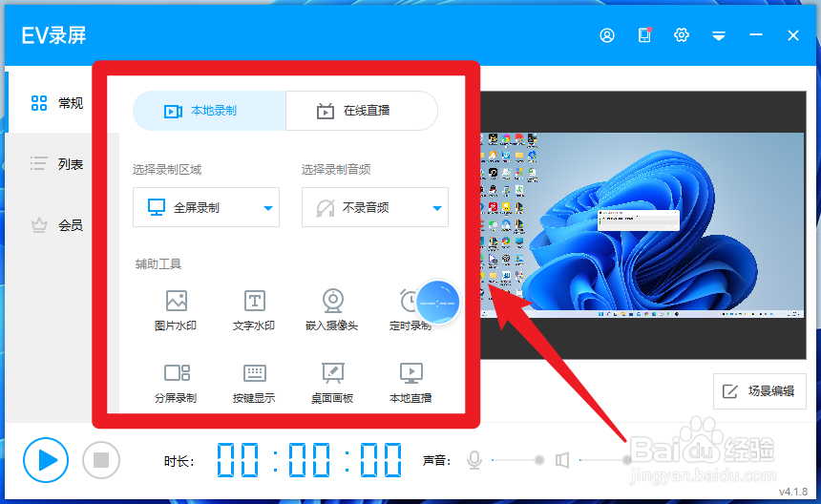Switch to the 列表 sidebar tab

pos(57,164)
